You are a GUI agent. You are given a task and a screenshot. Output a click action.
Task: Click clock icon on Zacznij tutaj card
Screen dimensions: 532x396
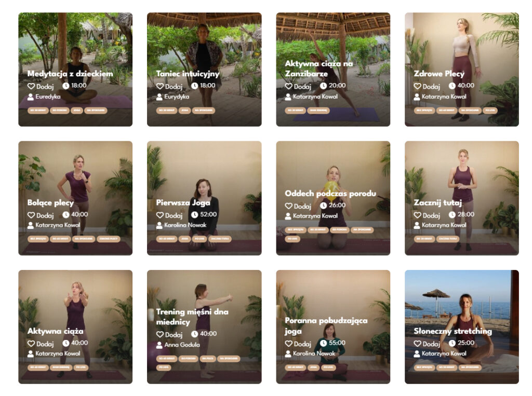tap(452, 215)
